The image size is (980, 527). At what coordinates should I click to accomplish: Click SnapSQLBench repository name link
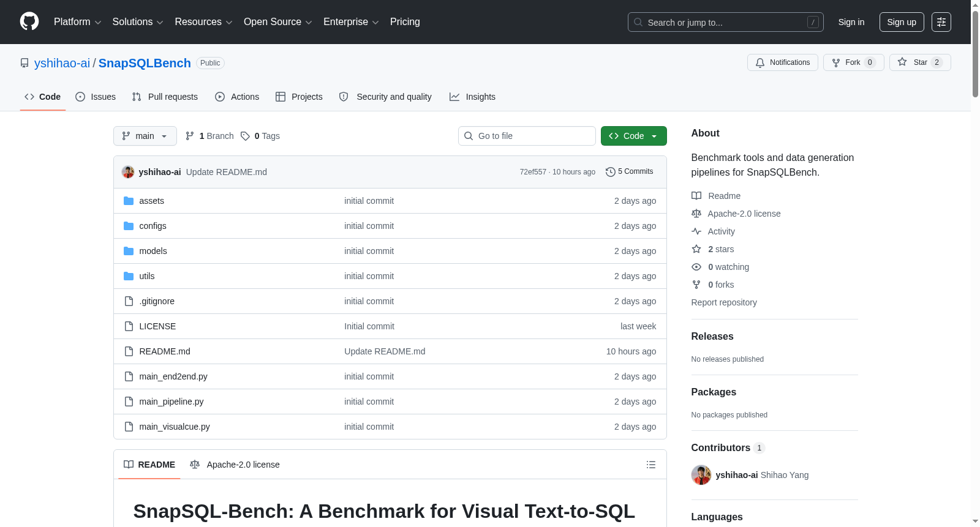(145, 63)
